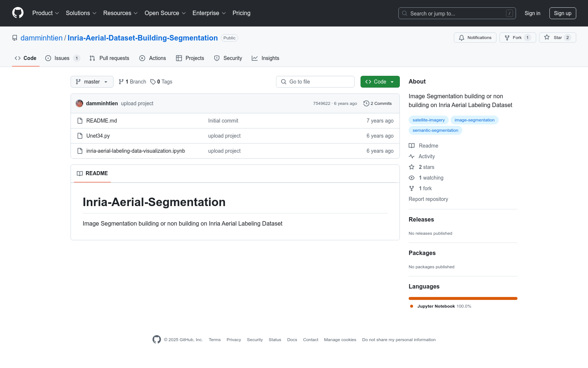Image resolution: width=588 pixels, height=368 pixels.
Task: Open the Releases heading link
Action: (421, 219)
